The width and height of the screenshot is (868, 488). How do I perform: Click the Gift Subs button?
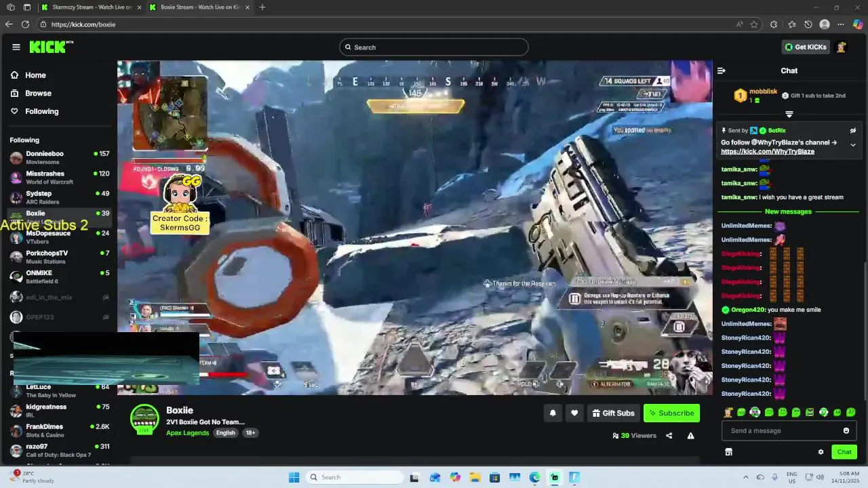[613, 413]
